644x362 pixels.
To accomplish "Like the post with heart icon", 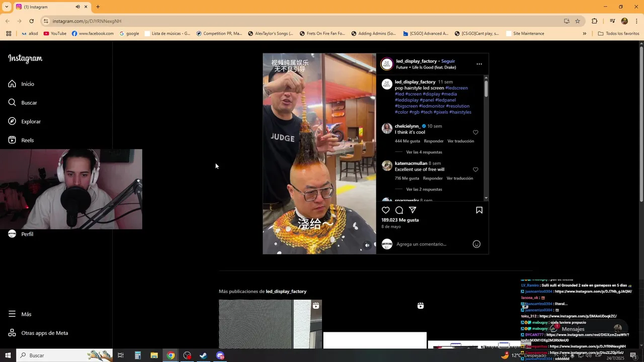I will (386, 210).
